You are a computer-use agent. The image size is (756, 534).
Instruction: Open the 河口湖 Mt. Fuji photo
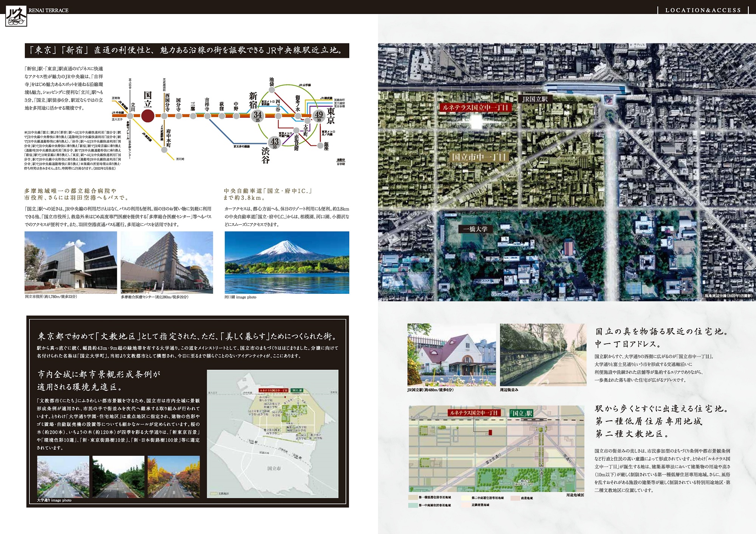pos(287,262)
